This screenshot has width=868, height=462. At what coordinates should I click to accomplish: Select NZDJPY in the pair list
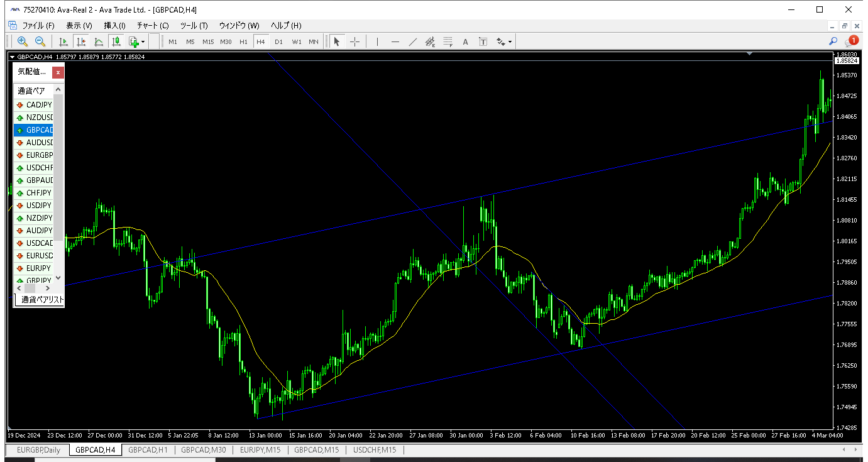[34, 218]
